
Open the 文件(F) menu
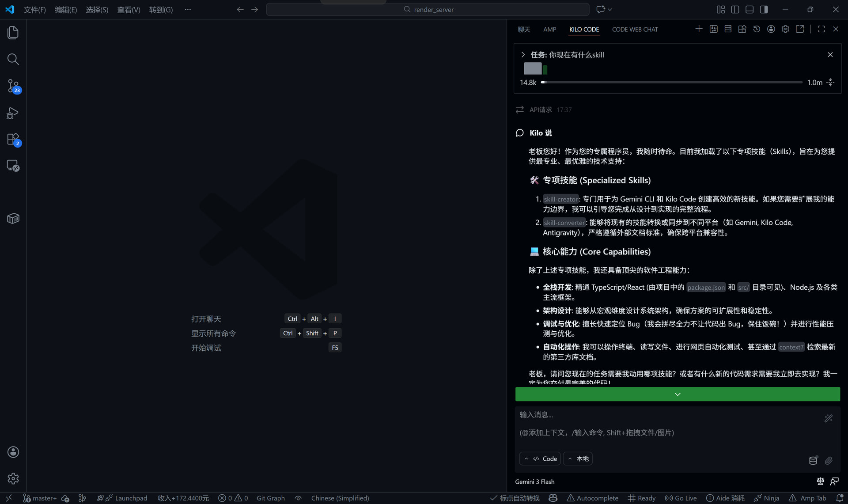click(34, 10)
